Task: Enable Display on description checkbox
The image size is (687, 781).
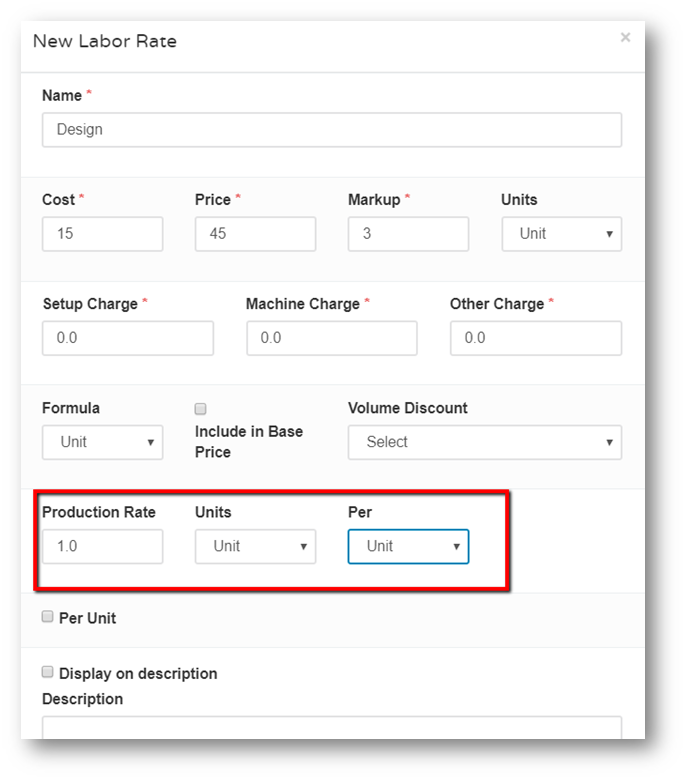Action: (x=47, y=672)
